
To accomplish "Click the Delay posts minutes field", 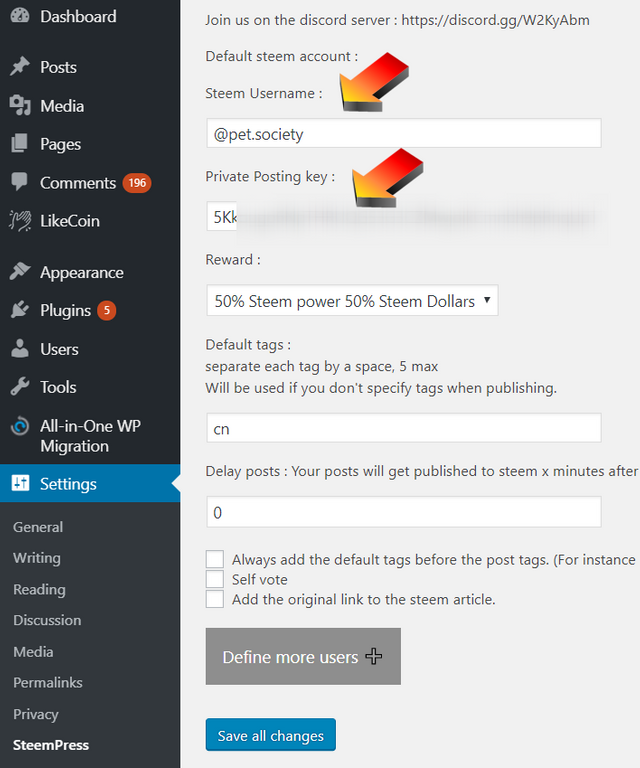I will [x=404, y=512].
